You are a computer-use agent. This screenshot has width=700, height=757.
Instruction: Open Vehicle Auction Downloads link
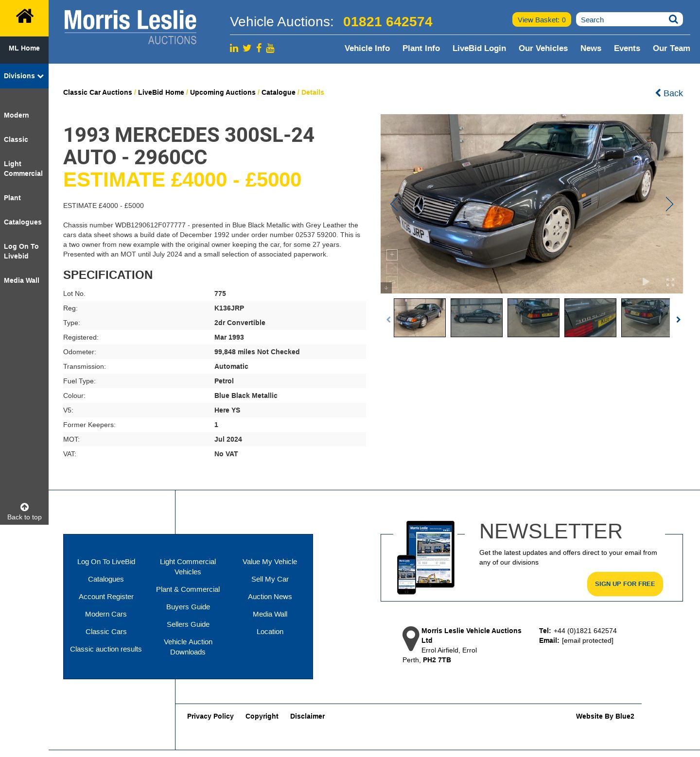pyautogui.click(x=188, y=647)
